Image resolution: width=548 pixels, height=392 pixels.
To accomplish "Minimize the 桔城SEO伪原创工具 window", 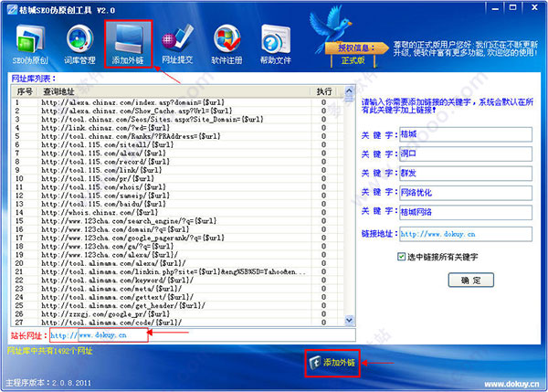I will [x=495, y=7].
